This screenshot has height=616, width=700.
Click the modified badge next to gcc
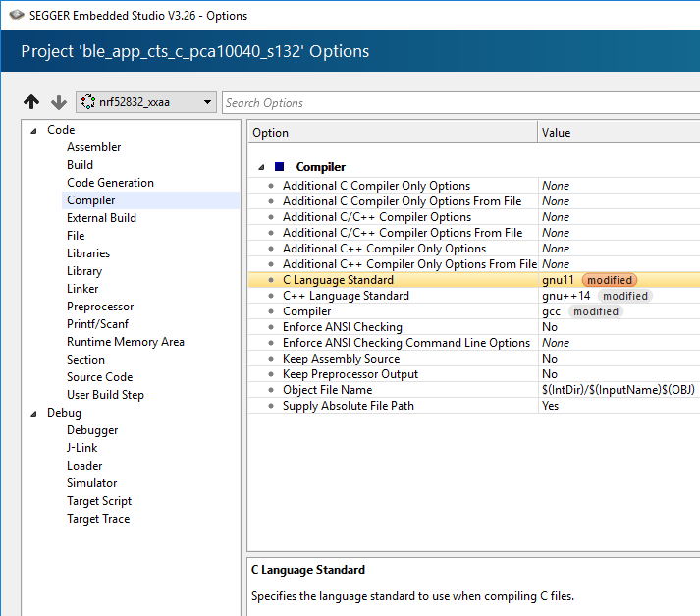[596, 311]
